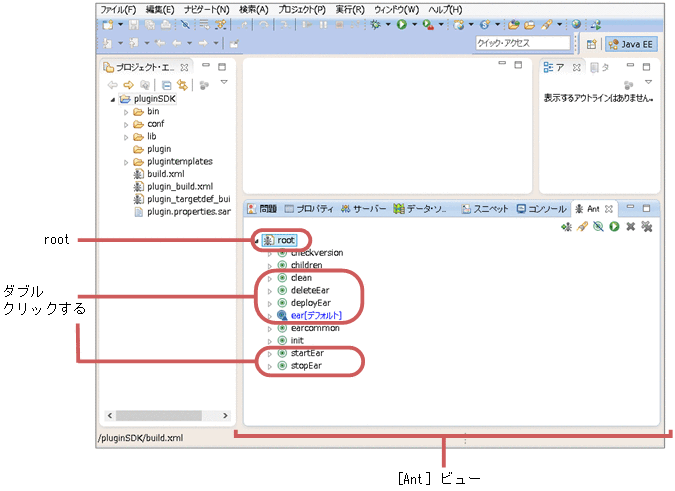Run the selected Ant target
The height and width of the screenshot is (491, 675).
click(614, 227)
